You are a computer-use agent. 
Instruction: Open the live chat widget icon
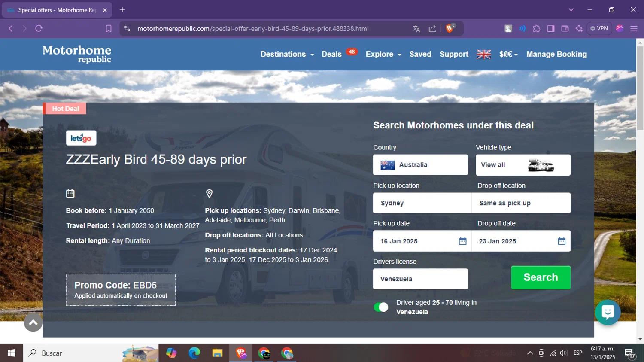tap(608, 312)
